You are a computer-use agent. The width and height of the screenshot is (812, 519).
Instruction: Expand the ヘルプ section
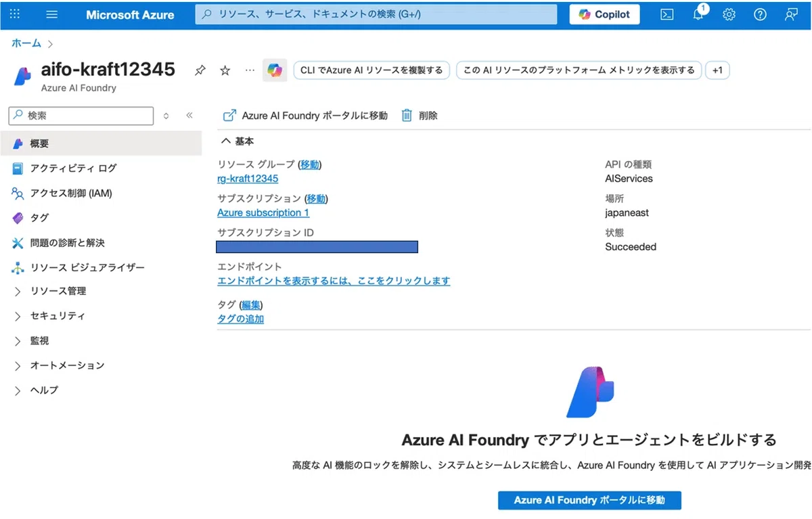click(x=18, y=390)
